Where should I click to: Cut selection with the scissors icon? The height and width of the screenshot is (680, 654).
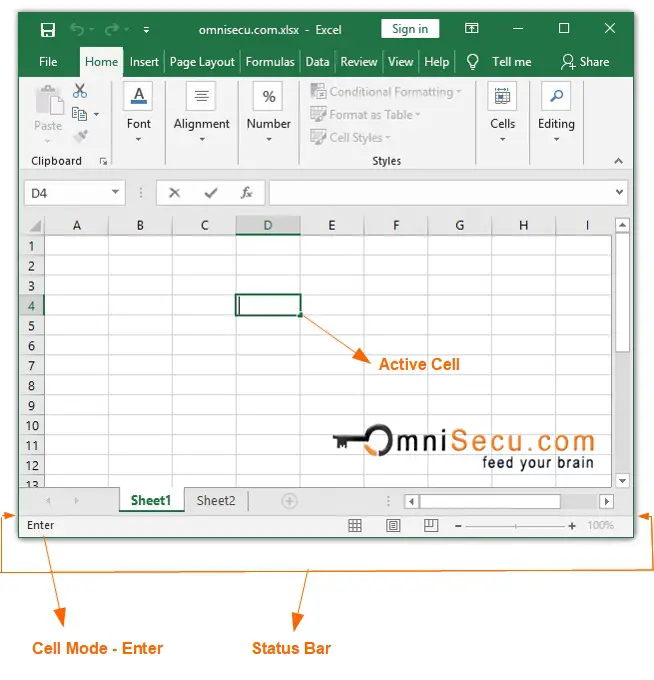(x=80, y=91)
